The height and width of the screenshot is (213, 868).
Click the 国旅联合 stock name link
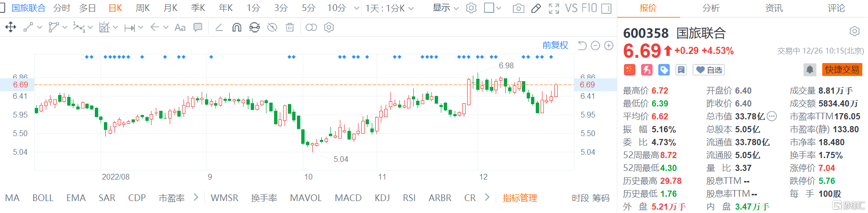click(x=29, y=8)
